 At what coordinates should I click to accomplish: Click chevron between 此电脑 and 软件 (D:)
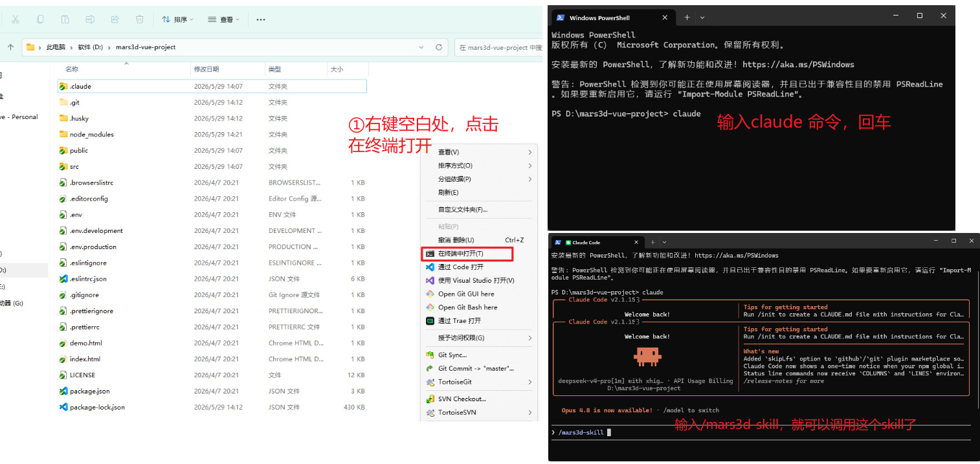(72, 47)
